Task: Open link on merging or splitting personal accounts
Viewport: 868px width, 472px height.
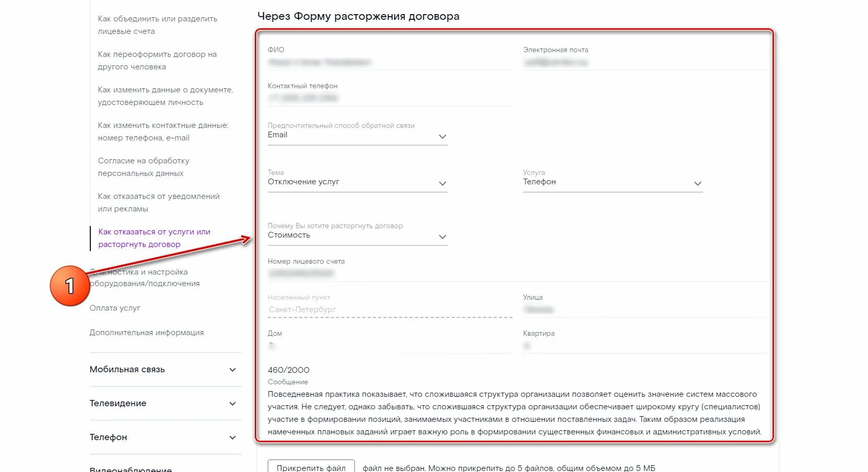Action: point(157,25)
